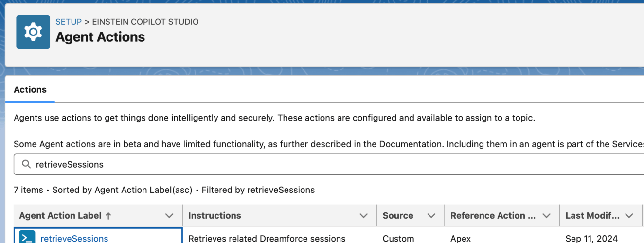Screen dimensions: 644x243
Task: Sort by the Source column header
Action: point(398,216)
